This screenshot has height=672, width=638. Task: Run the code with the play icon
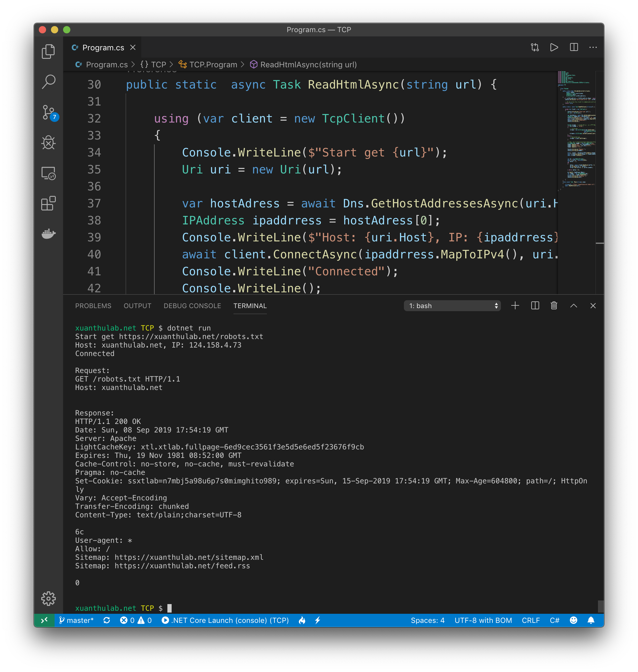pyautogui.click(x=554, y=47)
